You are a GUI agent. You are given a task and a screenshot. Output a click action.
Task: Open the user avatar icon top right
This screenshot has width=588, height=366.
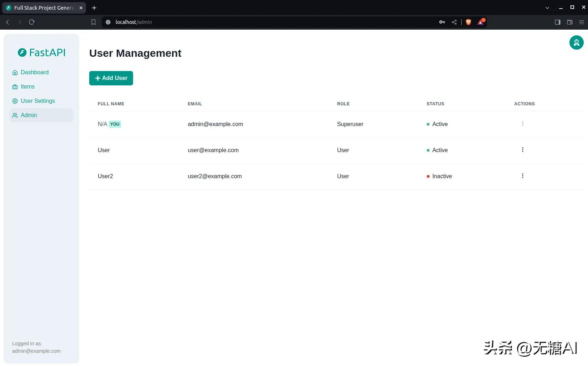pyautogui.click(x=576, y=42)
